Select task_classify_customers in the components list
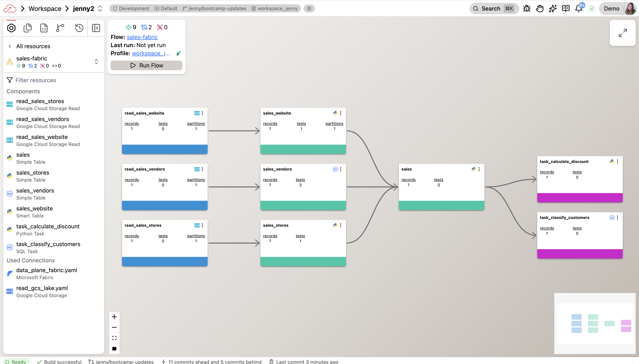The image size is (639, 364). 48,244
